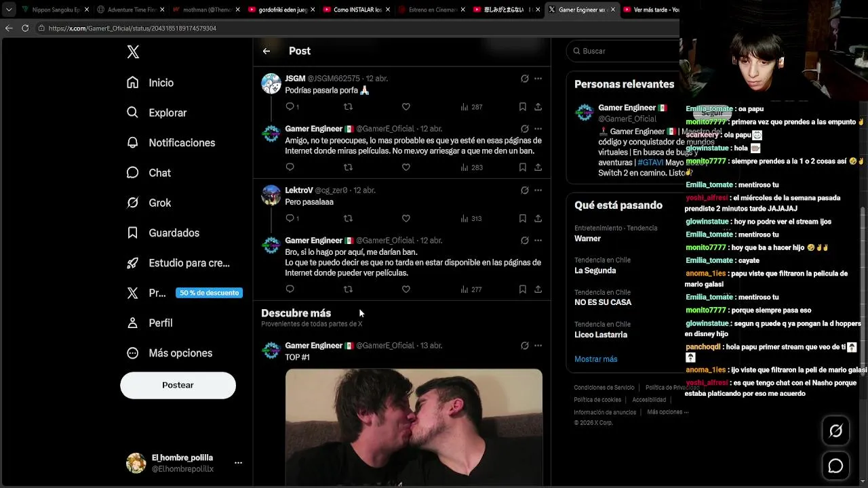Bookmark LektroV's post

click(x=523, y=218)
